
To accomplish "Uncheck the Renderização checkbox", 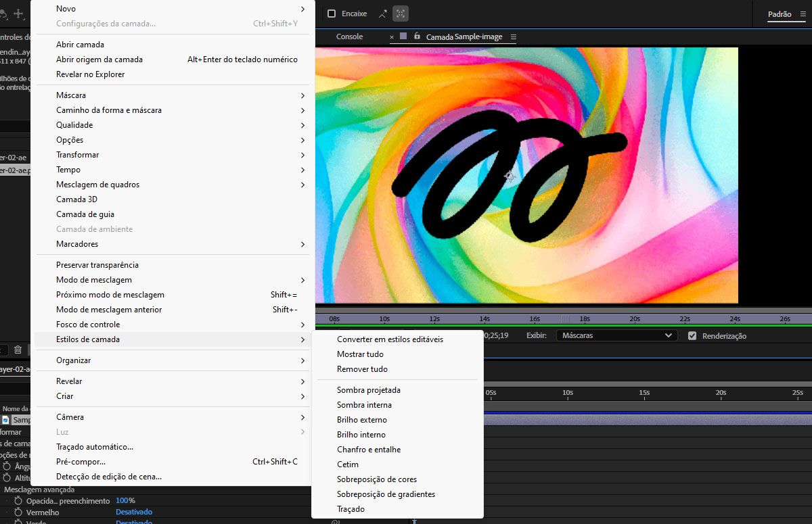I will tap(692, 335).
